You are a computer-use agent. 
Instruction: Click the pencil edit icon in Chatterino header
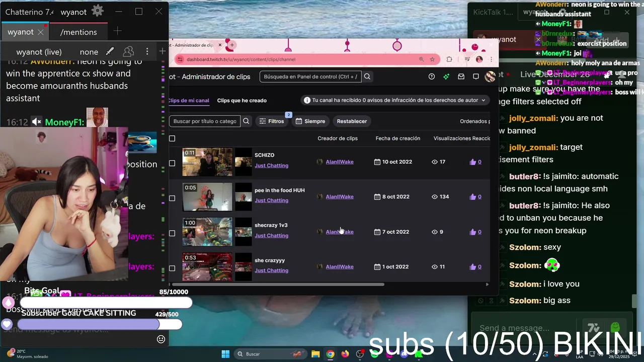pos(110,51)
